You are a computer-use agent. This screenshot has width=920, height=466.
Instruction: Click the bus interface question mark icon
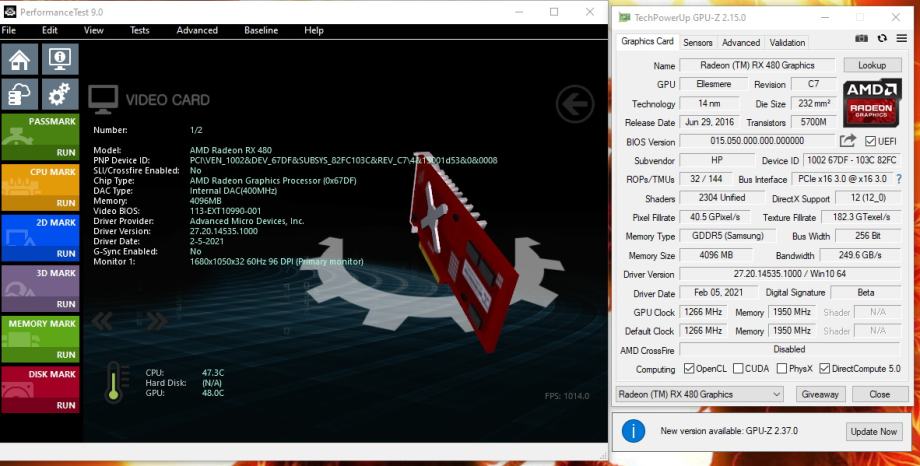[x=899, y=179]
